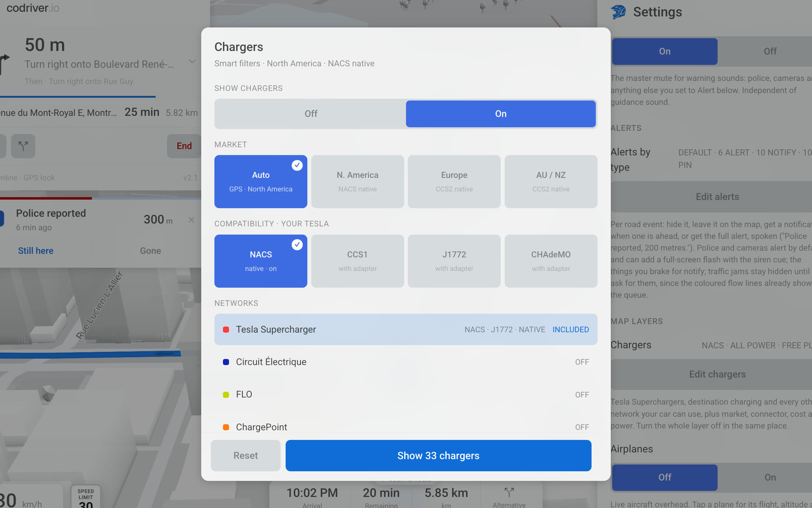The image size is (812, 508).
Task: Click the Chargers dialog title
Action: point(239,47)
